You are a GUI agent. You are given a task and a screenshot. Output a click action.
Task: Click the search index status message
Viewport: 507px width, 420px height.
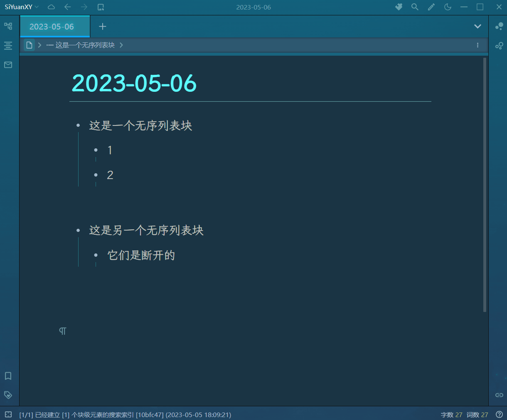pyautogui.click(x=125, y=415)
